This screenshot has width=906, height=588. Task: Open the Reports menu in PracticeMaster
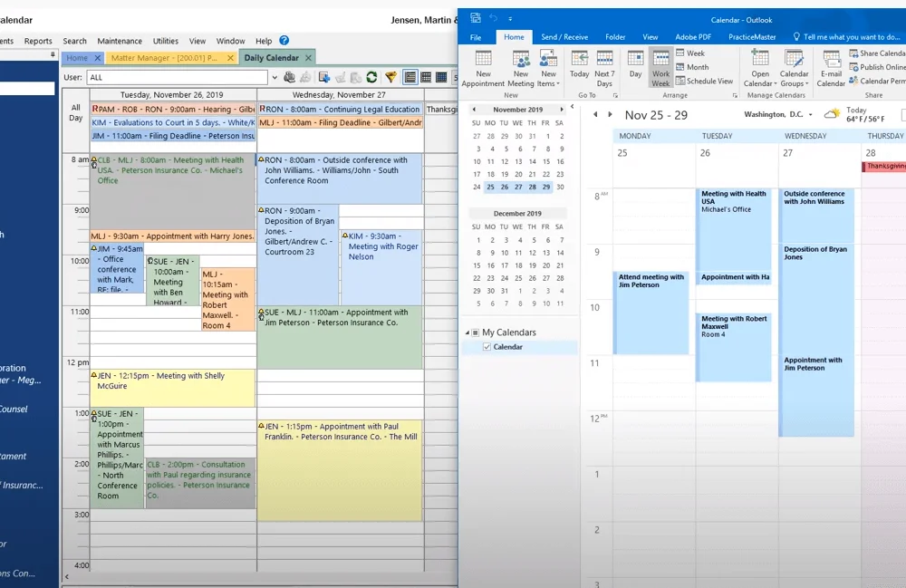click(38, 41)
